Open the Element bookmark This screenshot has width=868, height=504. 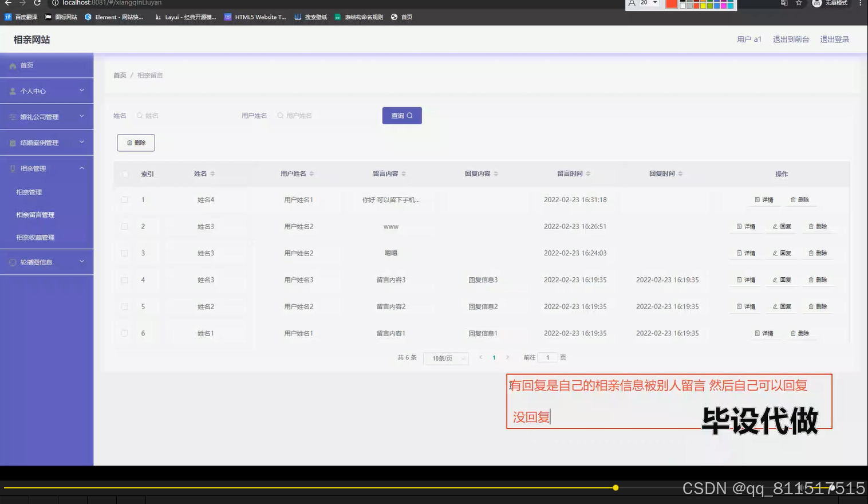[x=114, y=17]
